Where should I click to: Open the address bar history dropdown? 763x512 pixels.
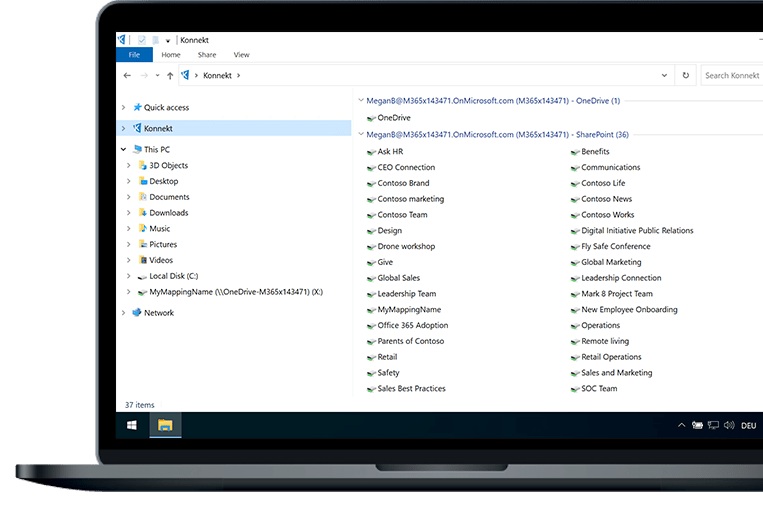[665, 75]
